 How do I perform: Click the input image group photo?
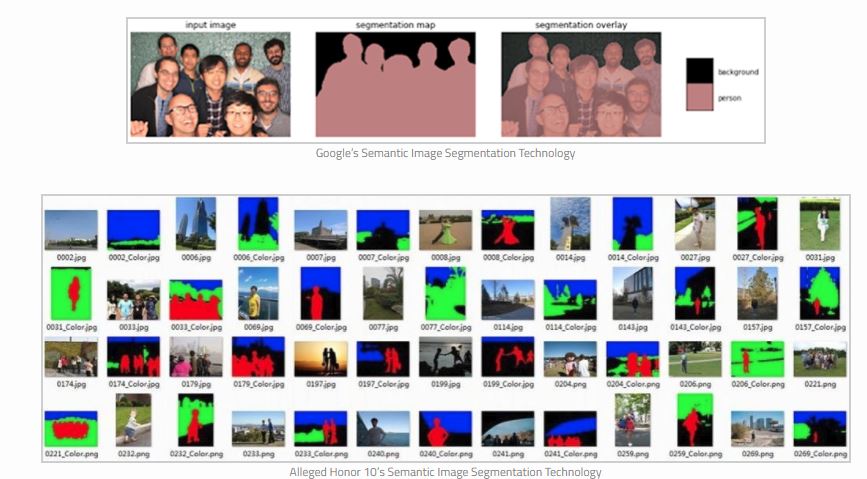[x=210, y=84]
